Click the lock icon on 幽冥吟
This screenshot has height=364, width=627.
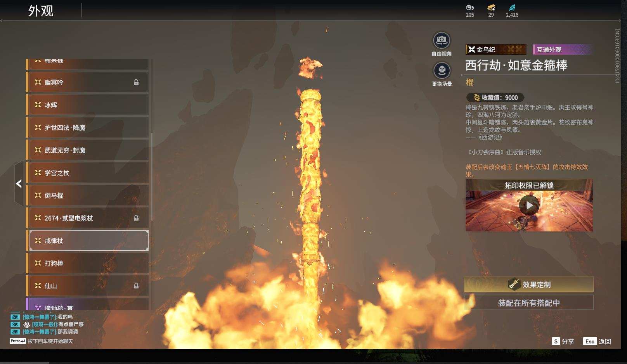[136, 82]
